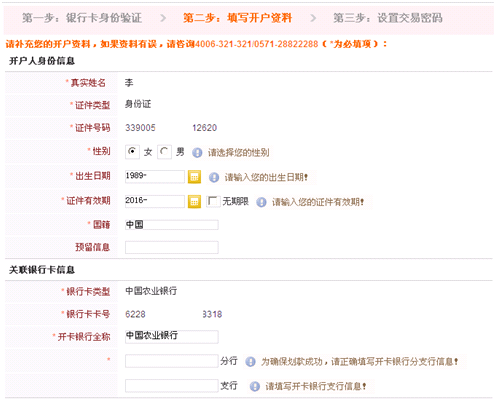This screenshot has height=406, width=498.
Task: Click the 开卡银行全称 input field
Action: pos(172,337)
